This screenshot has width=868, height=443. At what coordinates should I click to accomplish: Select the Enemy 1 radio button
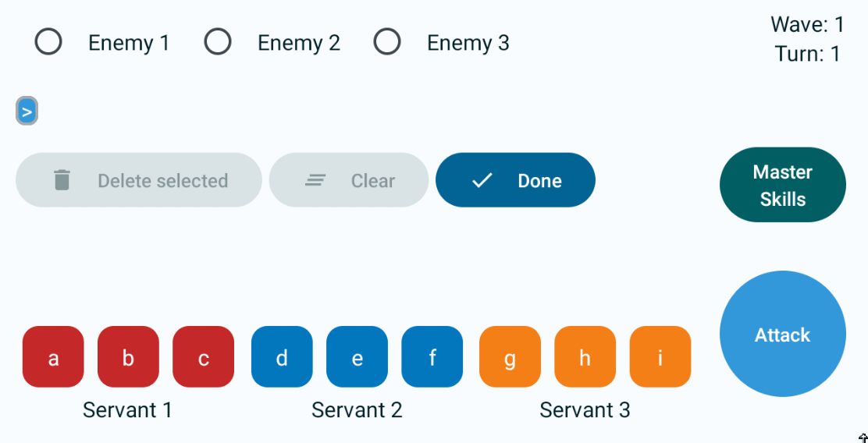[48, 41]
